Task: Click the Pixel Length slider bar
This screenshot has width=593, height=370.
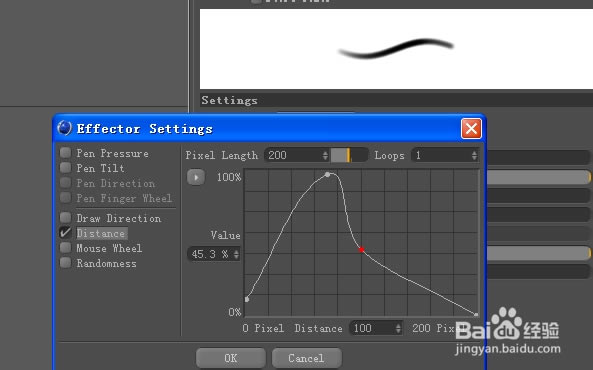Action: click(x=349, y=155)
